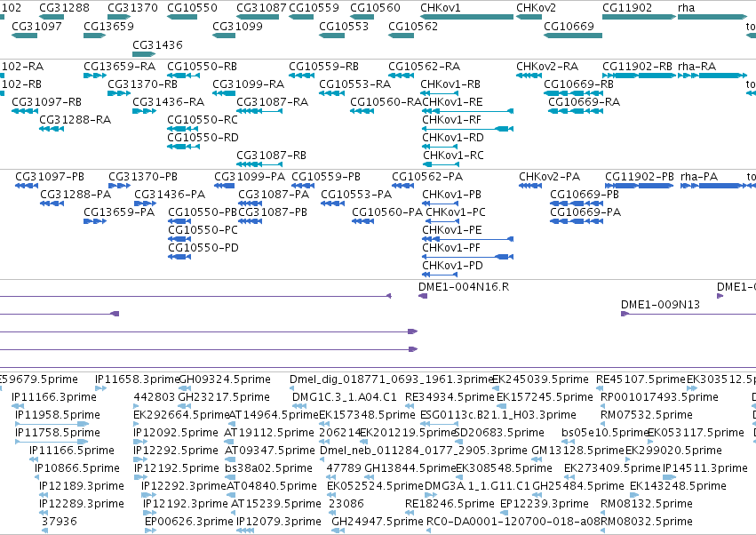The width and height of the screenshot is (756, 535).
Task: Click the CHKov1-PF protein label
Action: click(451, 248)
